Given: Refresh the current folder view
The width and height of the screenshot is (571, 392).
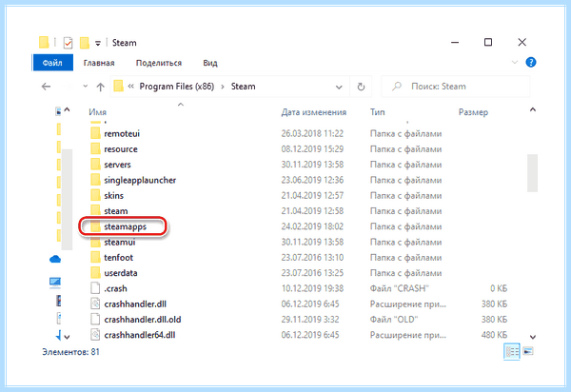Looking at the screenshot, I should (x=361, y=87).
